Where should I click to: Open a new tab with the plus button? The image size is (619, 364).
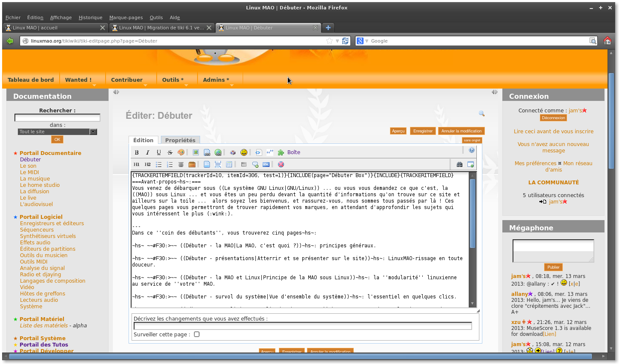tap(328, 28)
